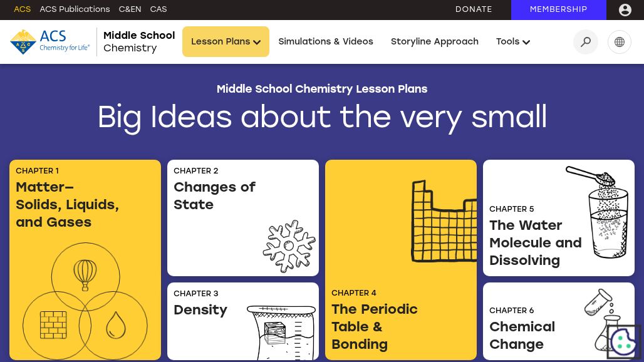
Task: Expand the Tools dropdown menu
Action: click(x=513, y=42)
